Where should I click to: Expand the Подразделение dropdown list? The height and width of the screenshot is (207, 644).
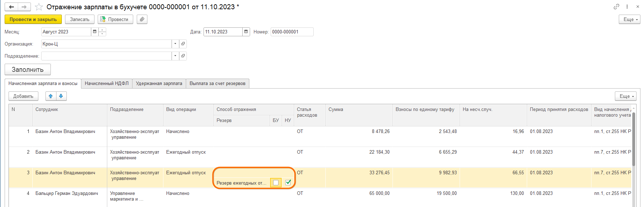click(175, 56)
